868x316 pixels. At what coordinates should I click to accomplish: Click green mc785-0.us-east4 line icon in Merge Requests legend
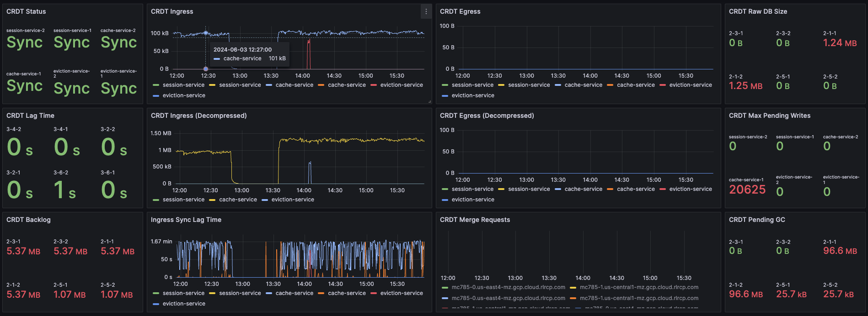(x=445, y=288)
